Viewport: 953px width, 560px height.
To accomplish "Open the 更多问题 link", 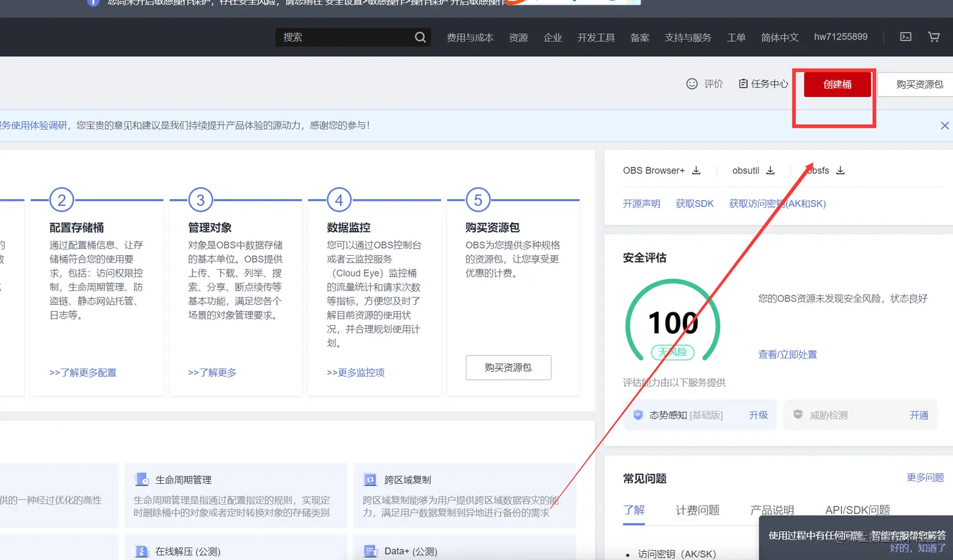I will [925, 477].
